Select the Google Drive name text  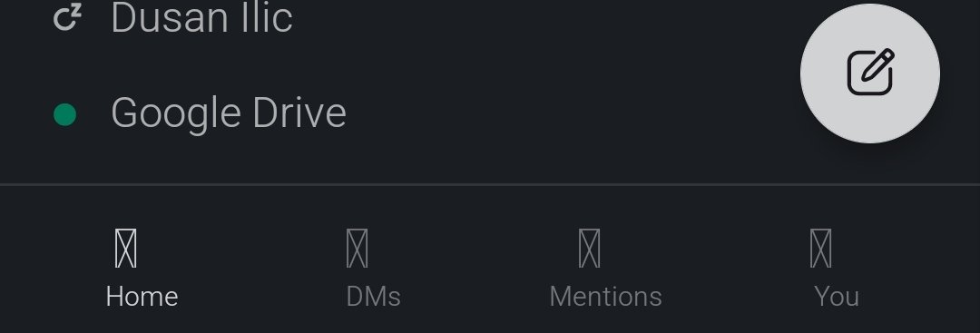point(229,113)
